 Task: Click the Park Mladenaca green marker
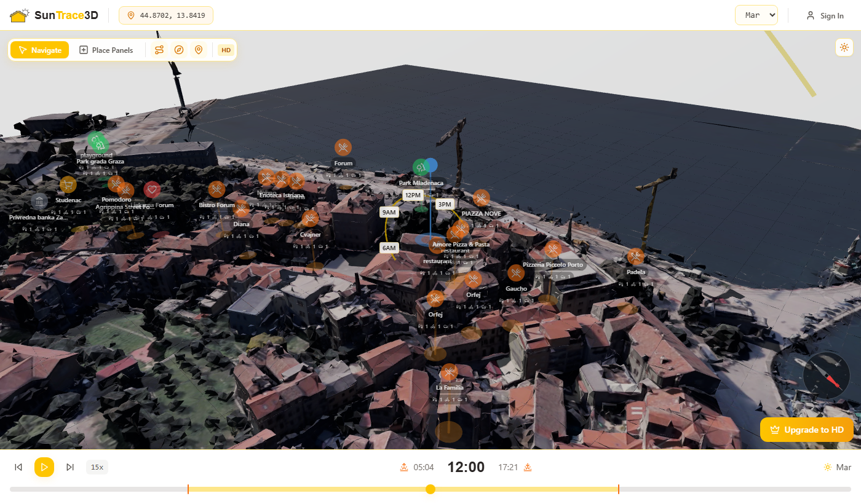tap(422, 166)
